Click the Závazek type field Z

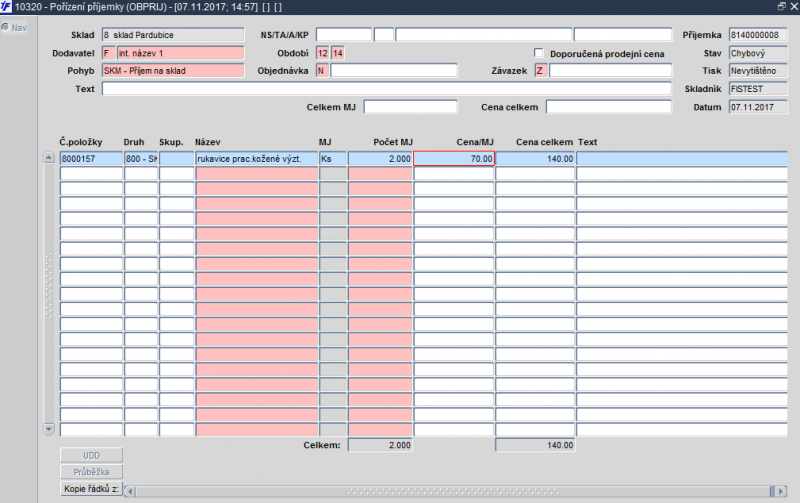541,70
